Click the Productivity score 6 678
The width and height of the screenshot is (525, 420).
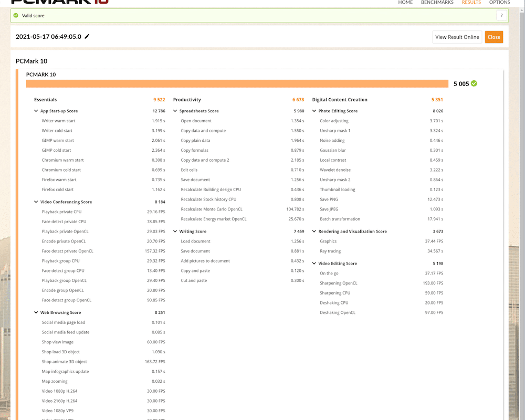tap(298, 100)
